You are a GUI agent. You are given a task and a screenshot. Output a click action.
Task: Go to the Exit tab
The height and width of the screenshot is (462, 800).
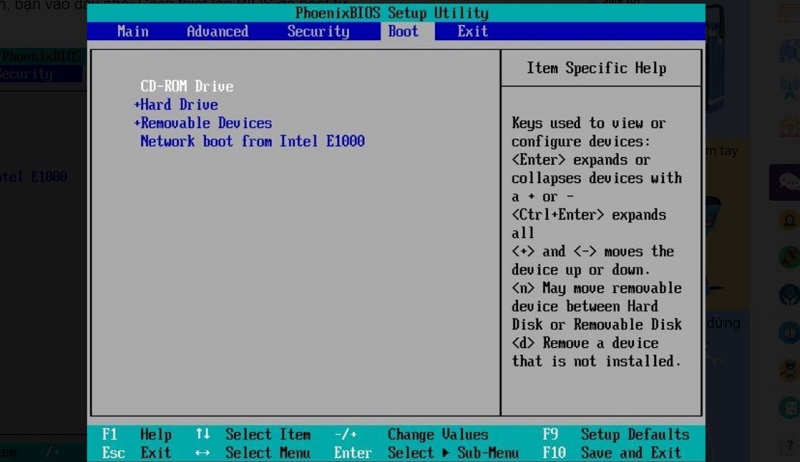tap(472, 32)
